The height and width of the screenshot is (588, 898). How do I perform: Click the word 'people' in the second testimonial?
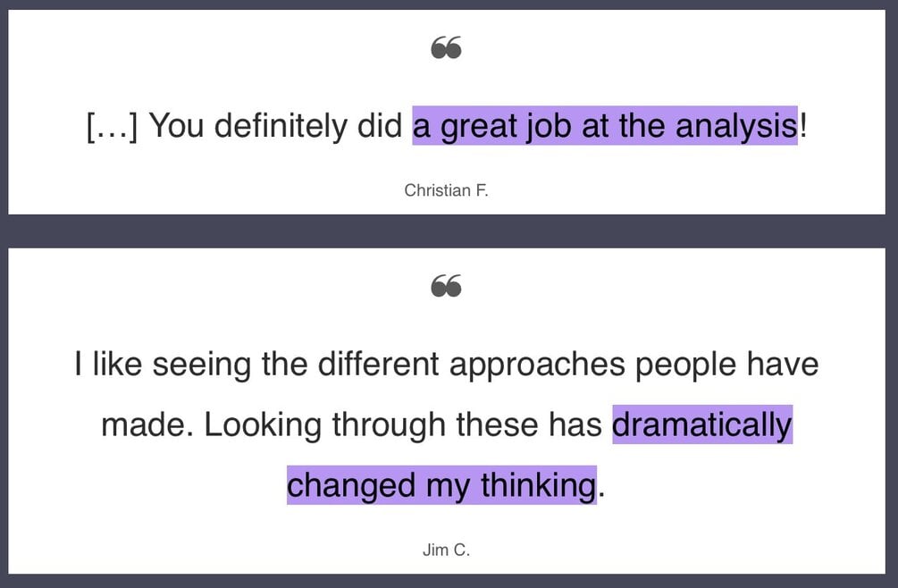[x=685, y=365]
